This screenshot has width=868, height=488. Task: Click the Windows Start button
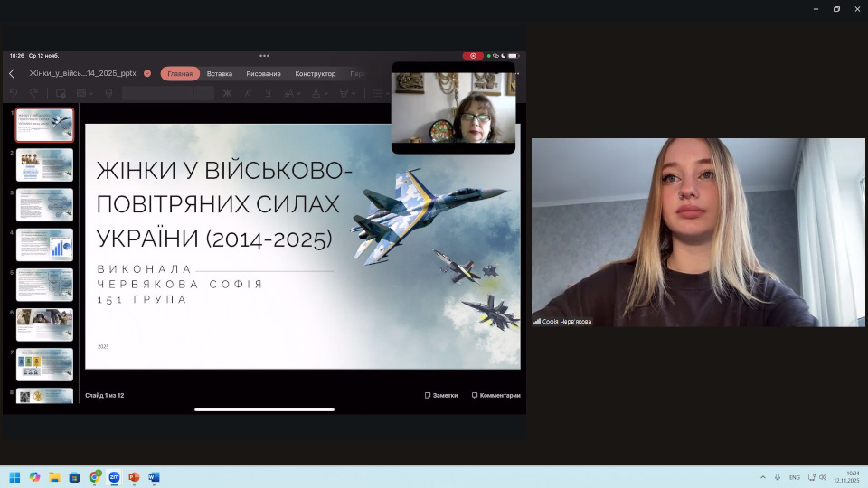pyautogui.click(x=14, y=477)
